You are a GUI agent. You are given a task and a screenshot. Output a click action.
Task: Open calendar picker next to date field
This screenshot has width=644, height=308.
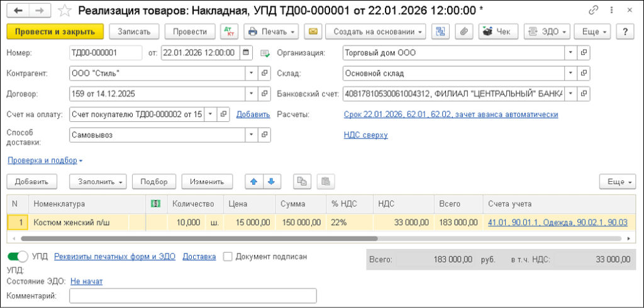pyautogui.click(x=245, y=53)
